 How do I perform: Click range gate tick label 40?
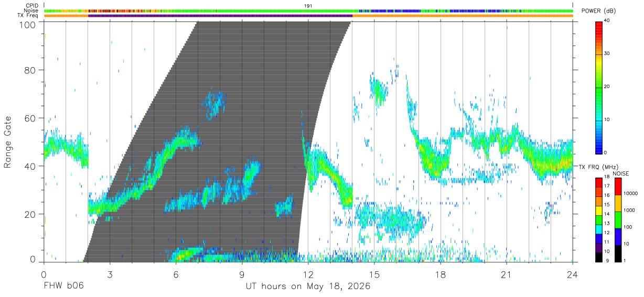click(x=31, y=166)
